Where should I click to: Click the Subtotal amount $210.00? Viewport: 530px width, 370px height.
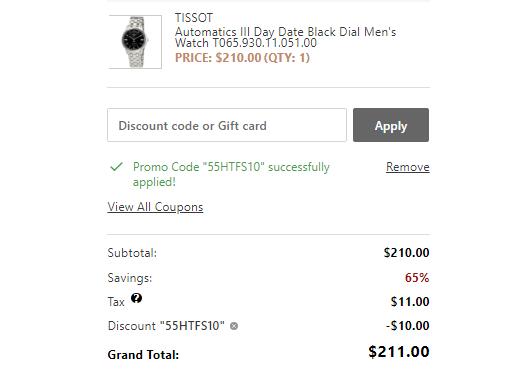407,253
